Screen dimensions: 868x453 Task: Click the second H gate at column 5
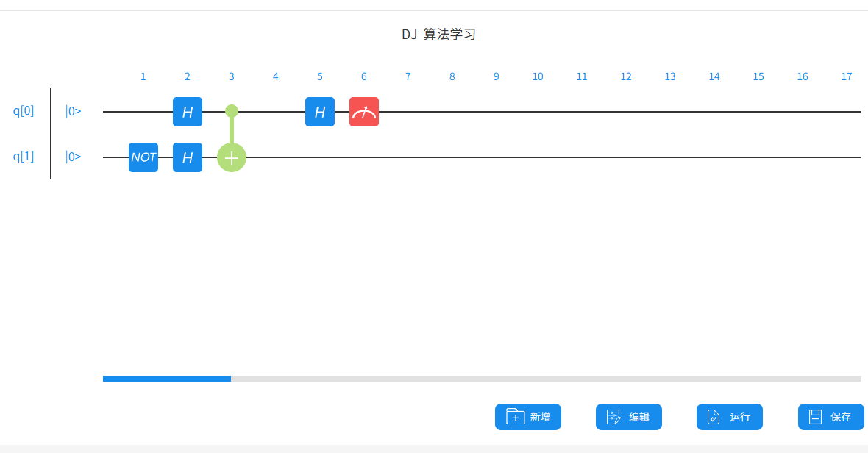pos(320,112)
